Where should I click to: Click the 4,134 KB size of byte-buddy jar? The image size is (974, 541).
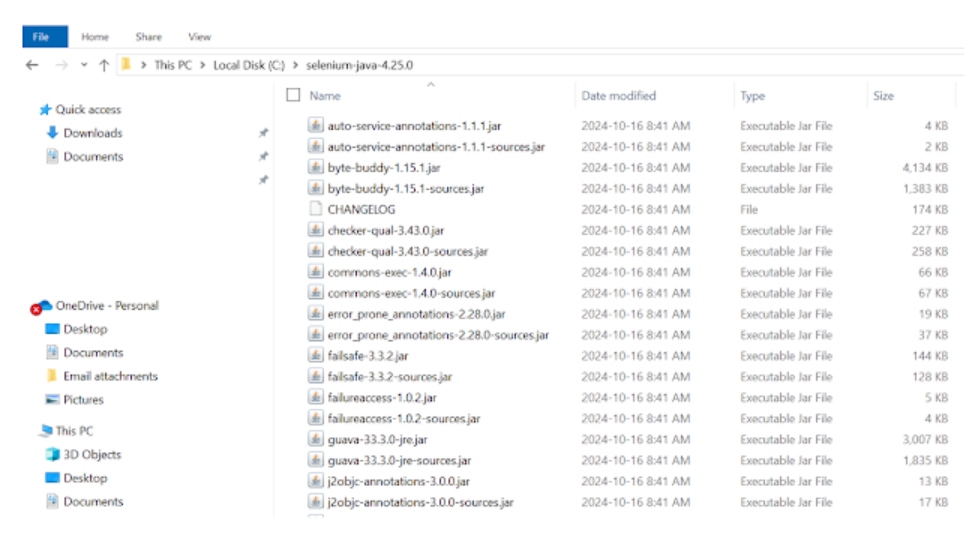(925, 168)
